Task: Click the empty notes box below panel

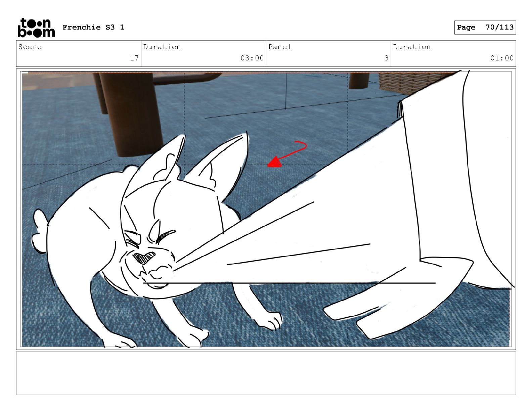Action: pyautogui.click(x=266, y=373)
